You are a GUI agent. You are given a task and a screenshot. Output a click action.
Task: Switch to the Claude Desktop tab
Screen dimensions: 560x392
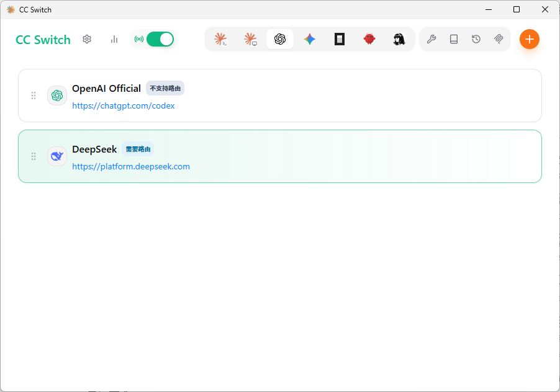pyautogui.click(x=250, y=39)
